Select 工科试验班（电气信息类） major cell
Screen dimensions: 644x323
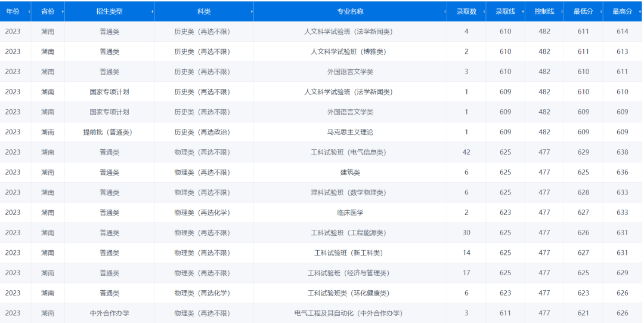[350, 152]
